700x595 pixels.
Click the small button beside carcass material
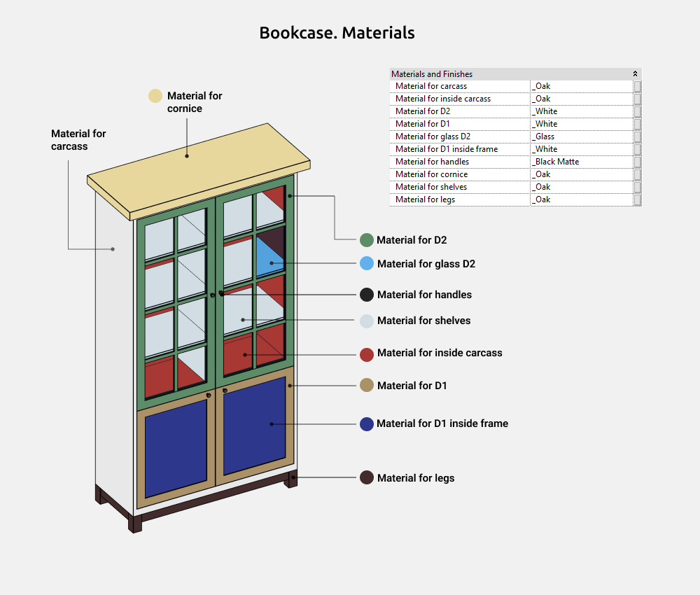(x=638, y=86)
